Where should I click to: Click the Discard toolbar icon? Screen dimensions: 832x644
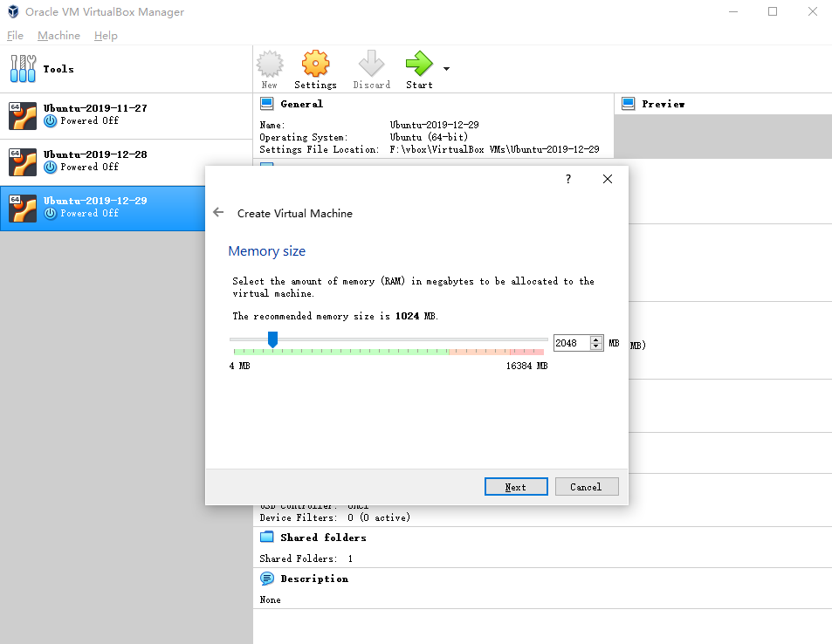371,65
